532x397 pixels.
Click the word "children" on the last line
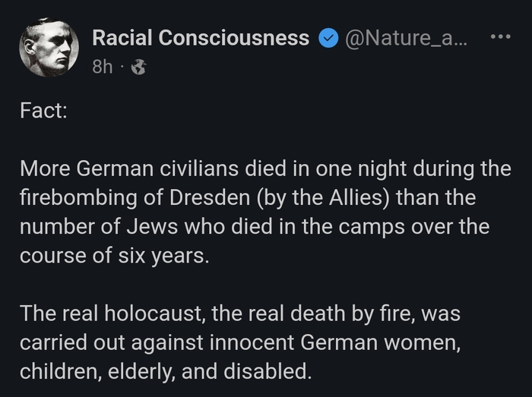[52, 372]
